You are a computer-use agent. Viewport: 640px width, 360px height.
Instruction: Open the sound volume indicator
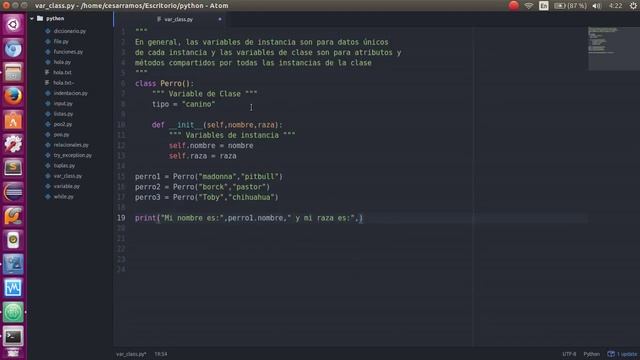[x=596, y=6]
